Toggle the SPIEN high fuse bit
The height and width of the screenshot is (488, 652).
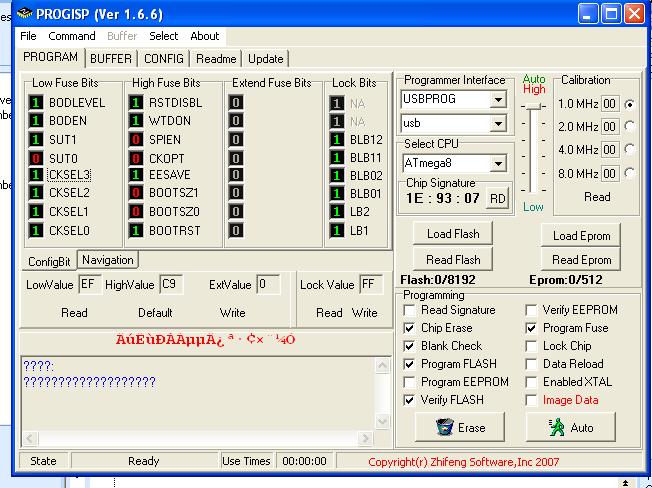pos(136,139)
